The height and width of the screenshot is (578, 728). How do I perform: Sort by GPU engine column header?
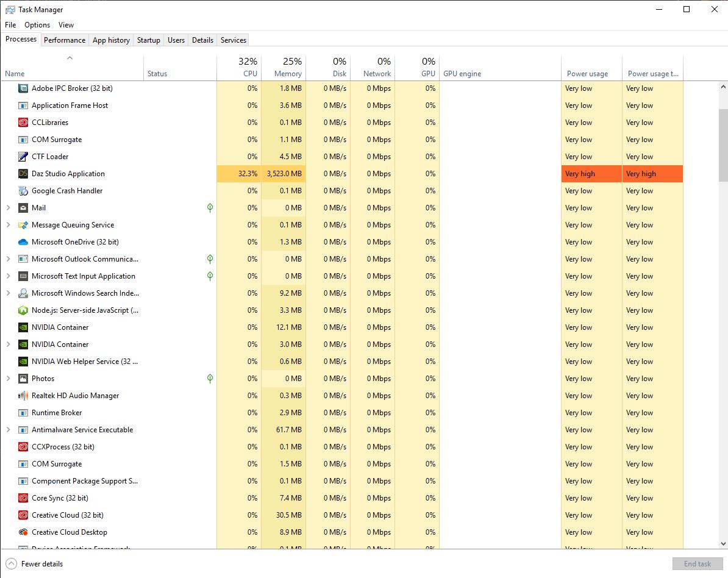500,67
